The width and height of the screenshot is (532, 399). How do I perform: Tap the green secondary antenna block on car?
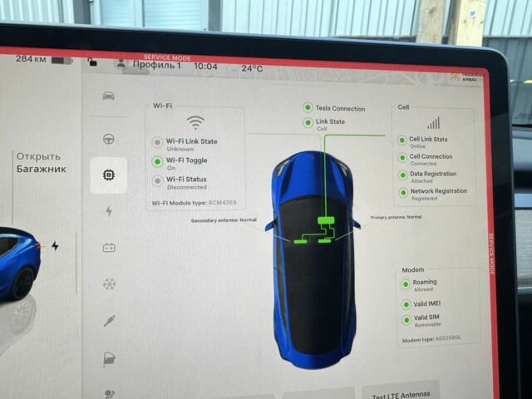(x=300, y=242)
